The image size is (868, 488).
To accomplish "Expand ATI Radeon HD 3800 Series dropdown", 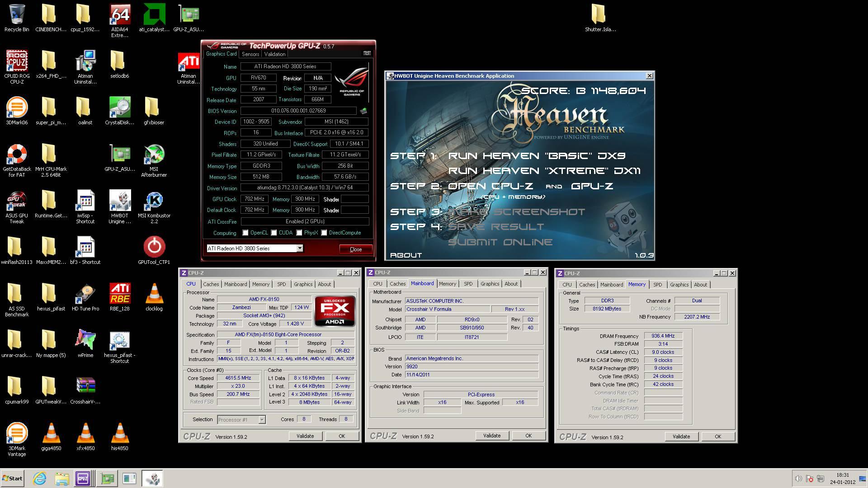I will (299, 249).
